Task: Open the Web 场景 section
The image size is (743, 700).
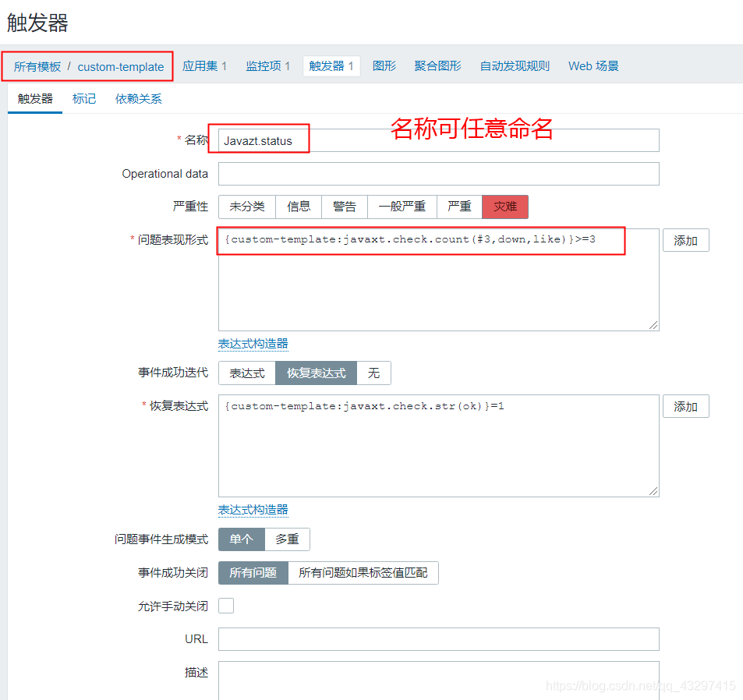Action: point(593,66)
